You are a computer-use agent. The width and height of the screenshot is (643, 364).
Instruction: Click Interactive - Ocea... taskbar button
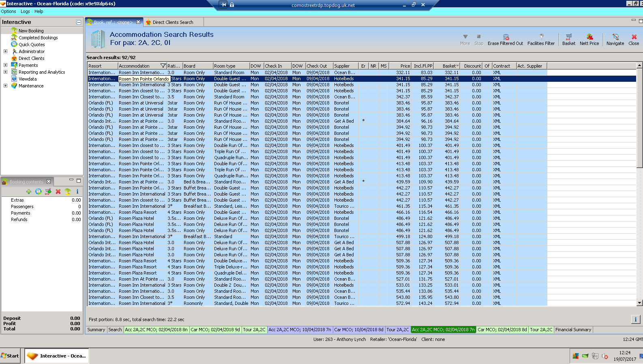(x=57, y=356)
